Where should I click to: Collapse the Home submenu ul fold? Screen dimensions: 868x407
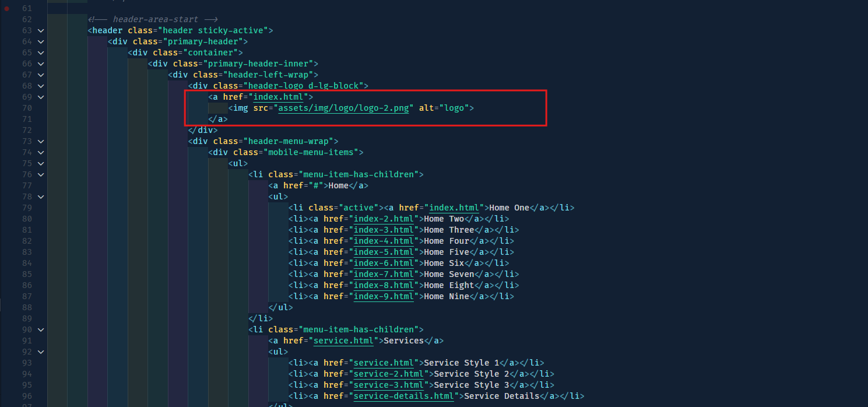(x=40, y=196)
